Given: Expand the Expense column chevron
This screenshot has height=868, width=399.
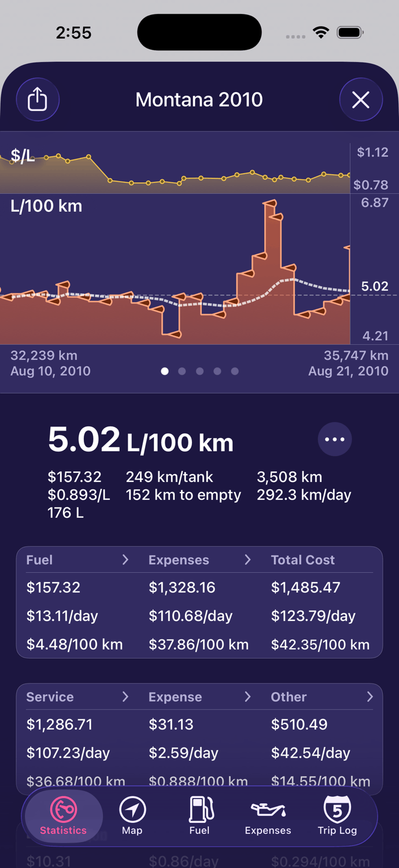Looking at the screenshot, I should point(247,697).
